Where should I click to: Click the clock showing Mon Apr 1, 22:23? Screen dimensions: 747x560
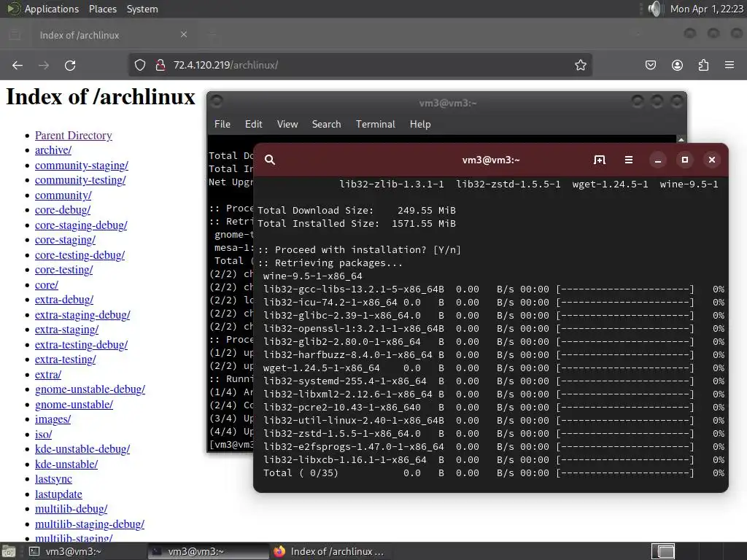[706, 9]
